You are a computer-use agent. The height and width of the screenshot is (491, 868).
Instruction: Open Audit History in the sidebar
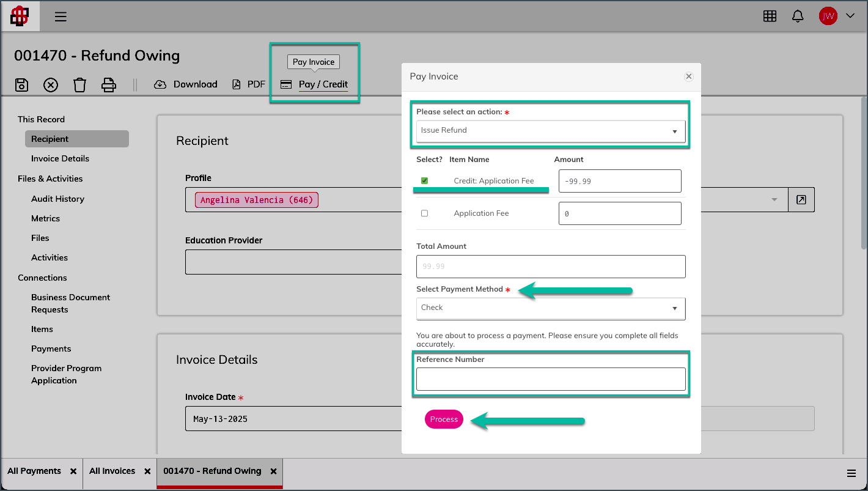point(57,199)
